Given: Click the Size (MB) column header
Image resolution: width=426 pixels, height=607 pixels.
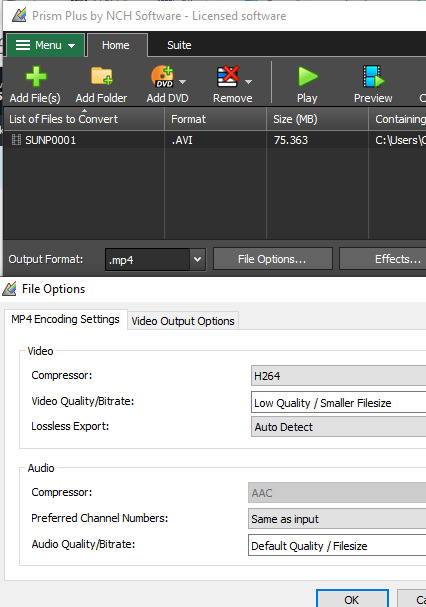Looking at the screenshot, I should 318,119.
